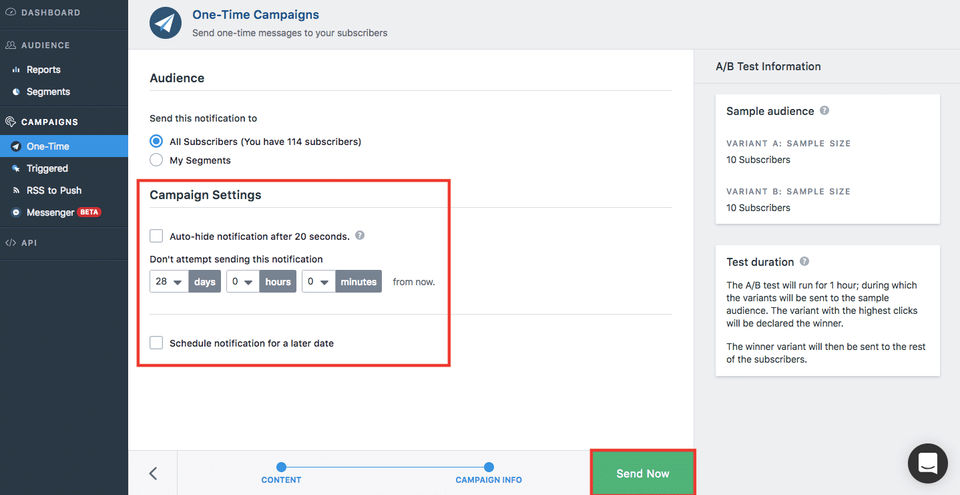This screenshot has width=960, height=495.
Task: Open the days dropdown showing 28
Action: (169, 282)
